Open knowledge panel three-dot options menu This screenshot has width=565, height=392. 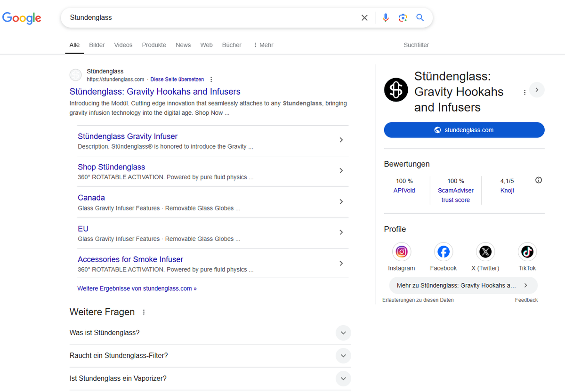click(x=525, y=93)
